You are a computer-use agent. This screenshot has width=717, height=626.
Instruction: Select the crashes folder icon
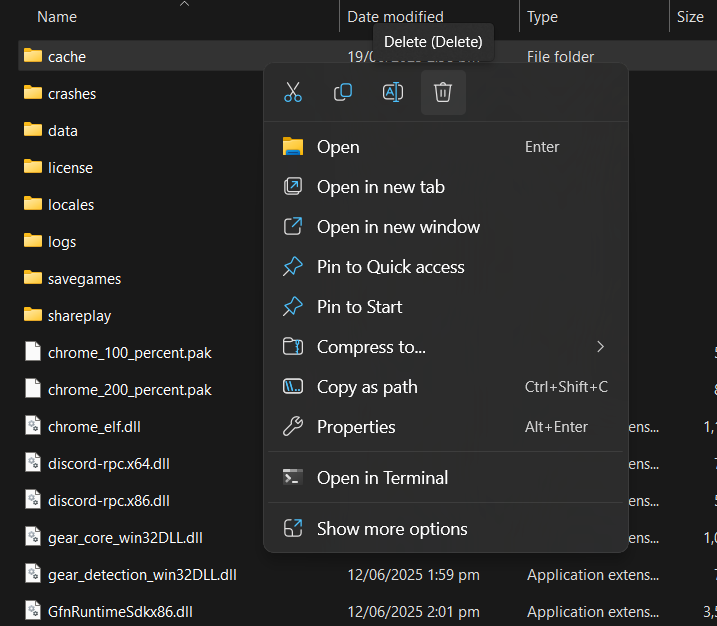(33, 93)
